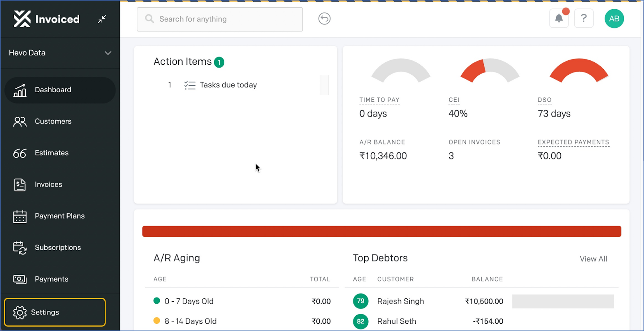Click the question mark help icon

tap(584, 18)
